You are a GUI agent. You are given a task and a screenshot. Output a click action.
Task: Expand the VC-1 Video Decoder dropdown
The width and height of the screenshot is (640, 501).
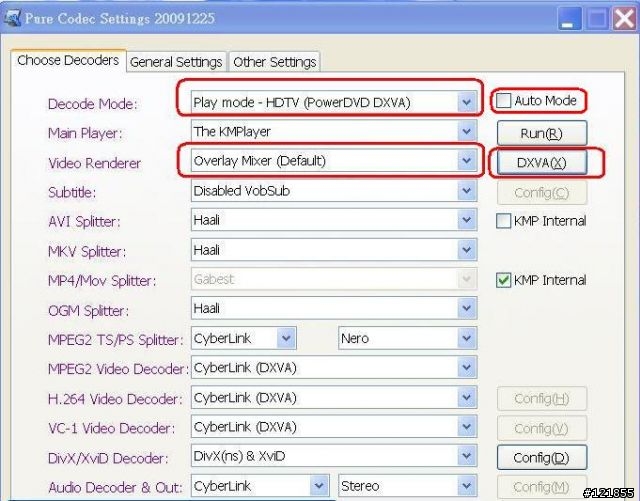(x=333, y=427)
